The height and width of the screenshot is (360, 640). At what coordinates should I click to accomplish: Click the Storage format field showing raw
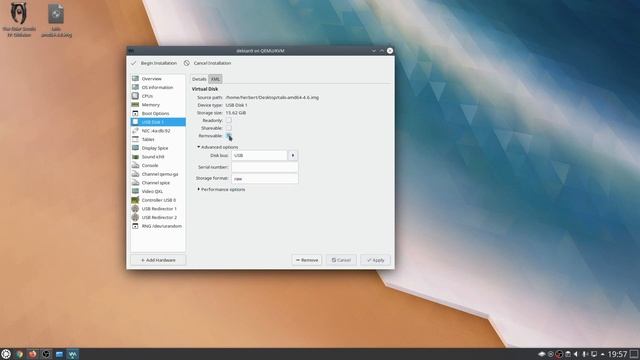coord(264,178)
